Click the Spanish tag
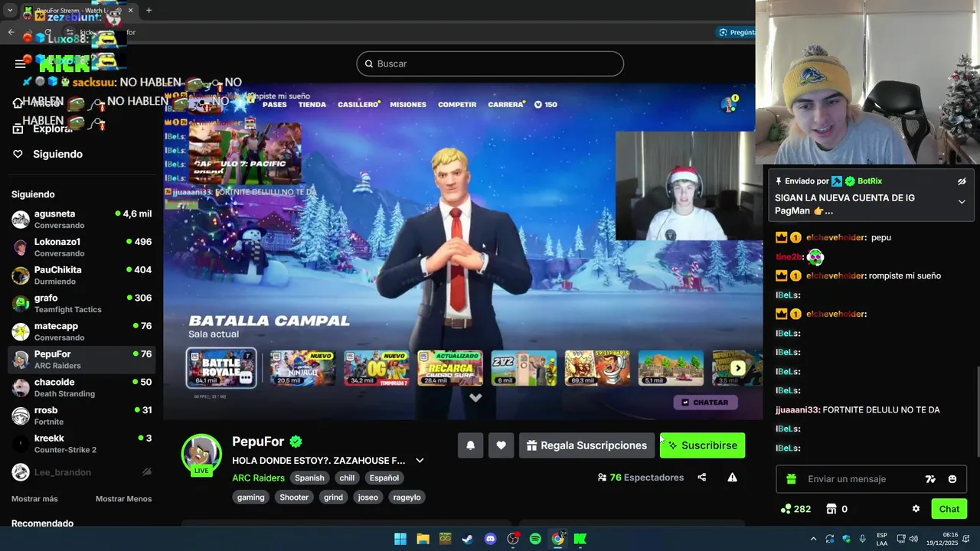980x551 pixels. click(310, 478)
